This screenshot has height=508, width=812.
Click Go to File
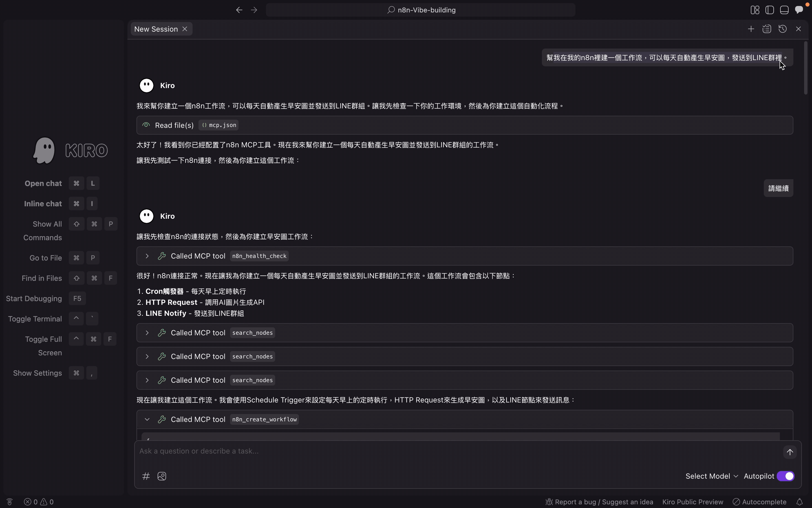click(x=46, y=258)
